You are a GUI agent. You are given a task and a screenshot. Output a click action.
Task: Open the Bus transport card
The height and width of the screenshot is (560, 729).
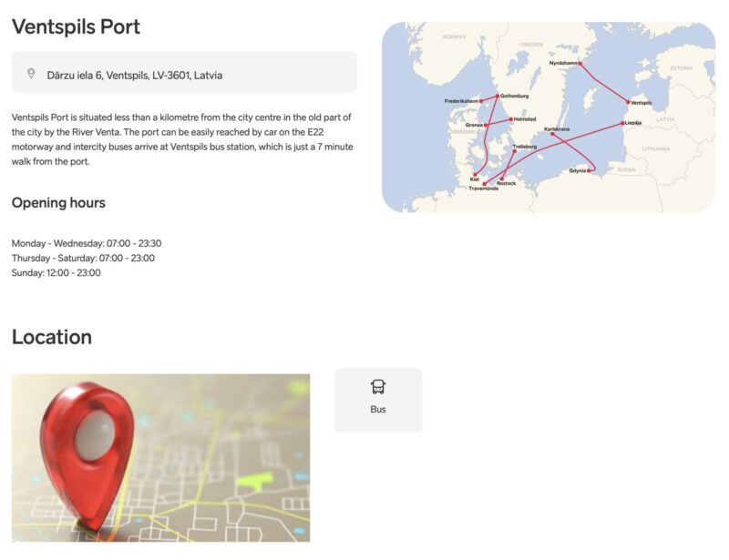tap(378, 400)
